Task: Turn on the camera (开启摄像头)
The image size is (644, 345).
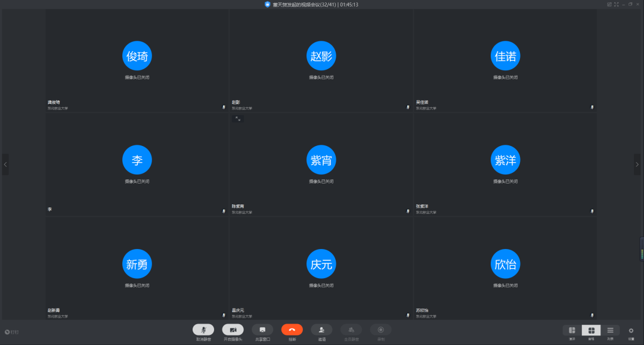Action: point(233,330)
